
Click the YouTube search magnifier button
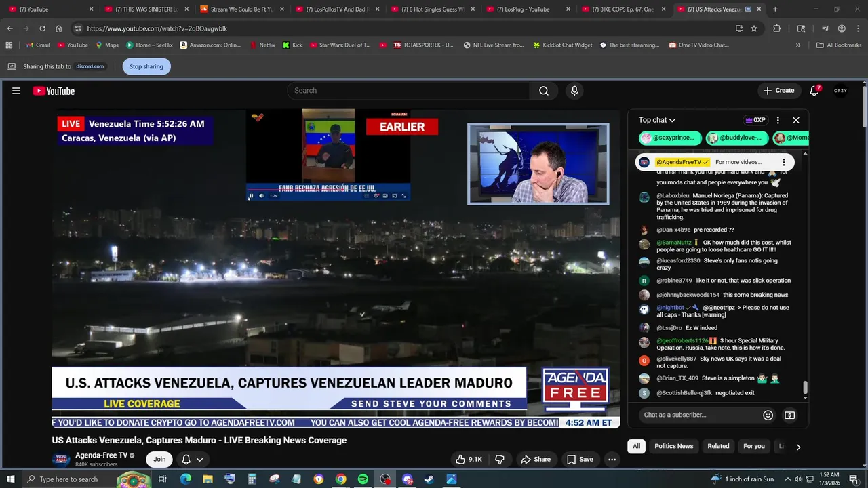click(x=544, y=91)
